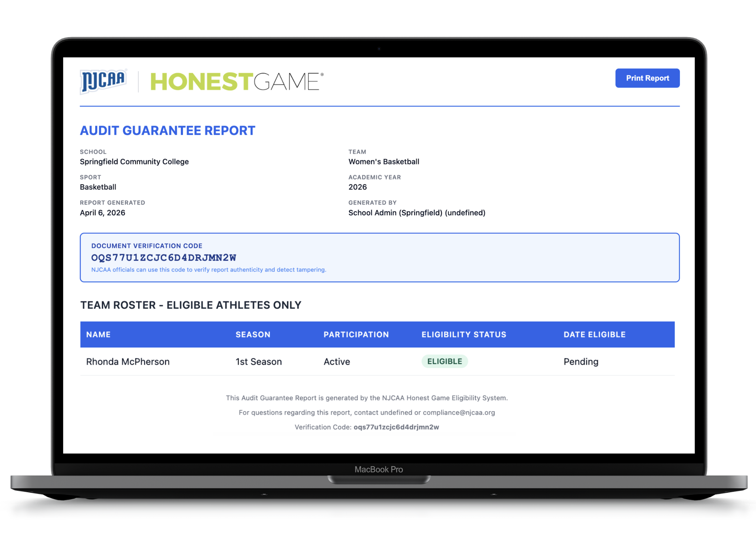
Task: Click the HonestGame logo
Action: (x=236, y=82)
